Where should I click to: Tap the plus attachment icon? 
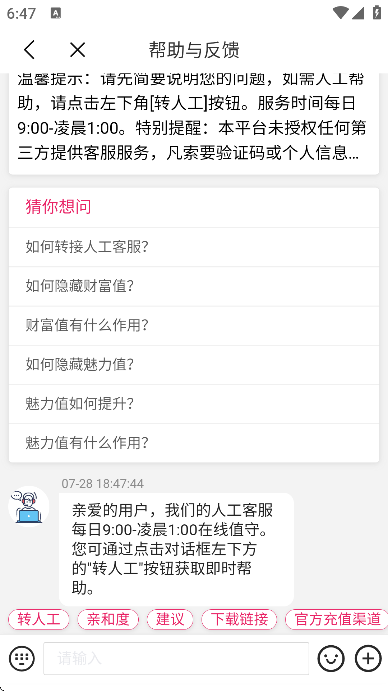pyautogui.click(x=368, y=658)
